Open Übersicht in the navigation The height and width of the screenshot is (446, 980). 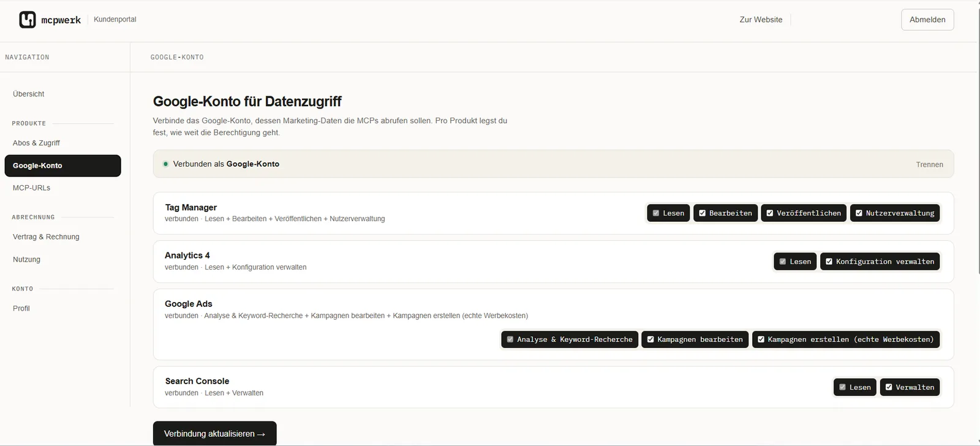click(29, 94)
